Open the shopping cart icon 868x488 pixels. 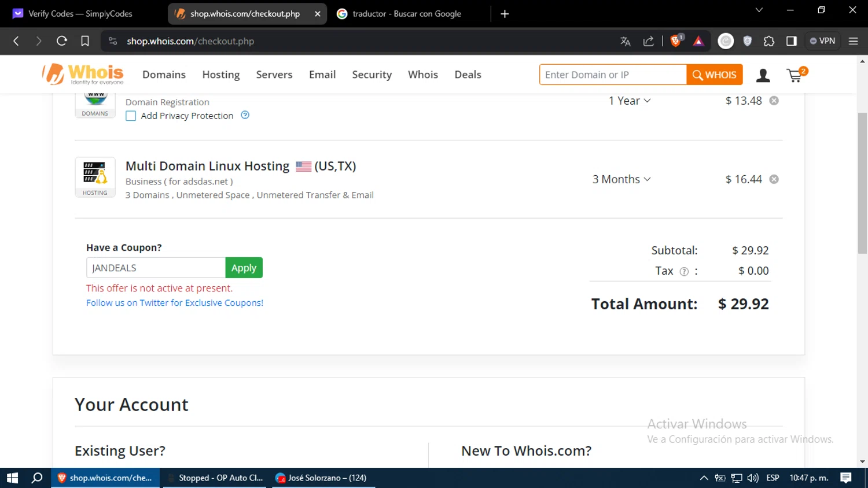(x=796, y=75)
